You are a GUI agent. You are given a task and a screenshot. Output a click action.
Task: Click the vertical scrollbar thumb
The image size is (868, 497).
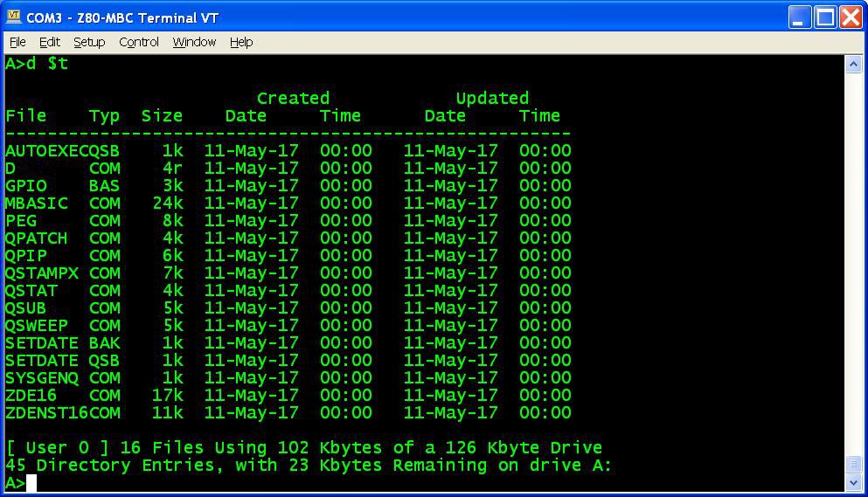[854, 465]
